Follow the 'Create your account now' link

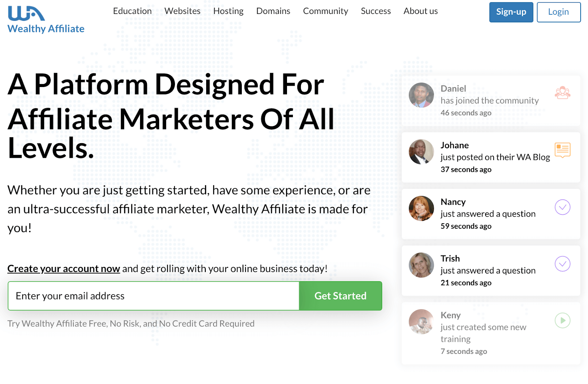tap(64, 269)
